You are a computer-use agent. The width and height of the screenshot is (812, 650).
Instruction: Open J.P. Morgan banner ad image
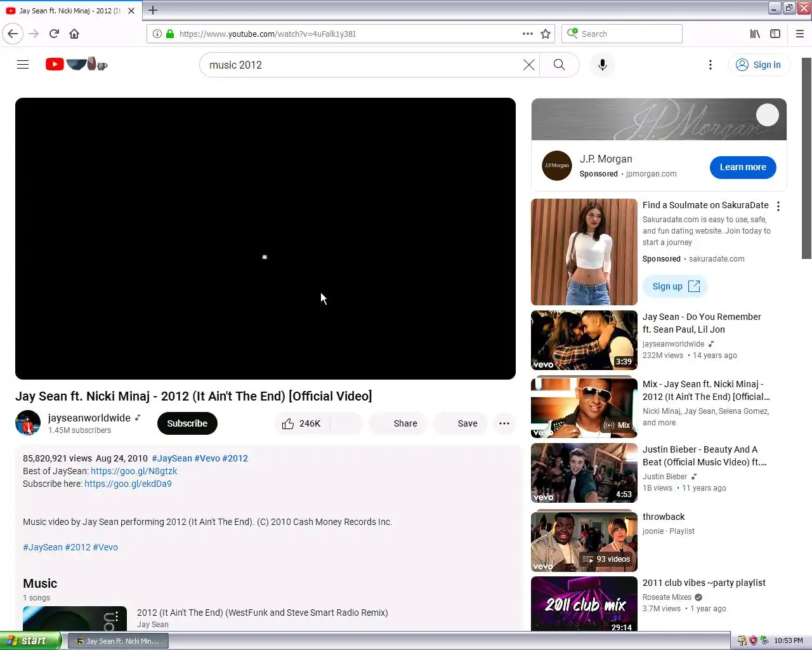(659, 119)
